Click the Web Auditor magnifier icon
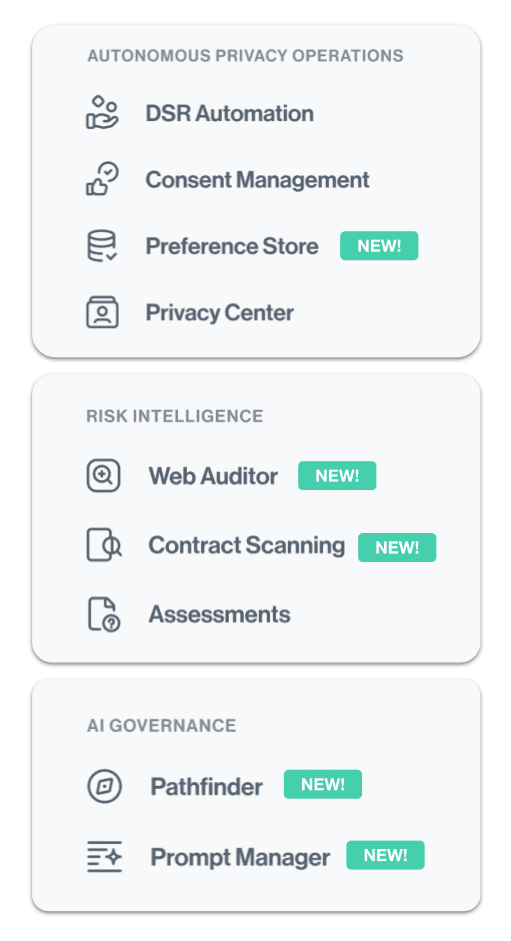This screenshot has height=941, width=511. click(103, 476)
